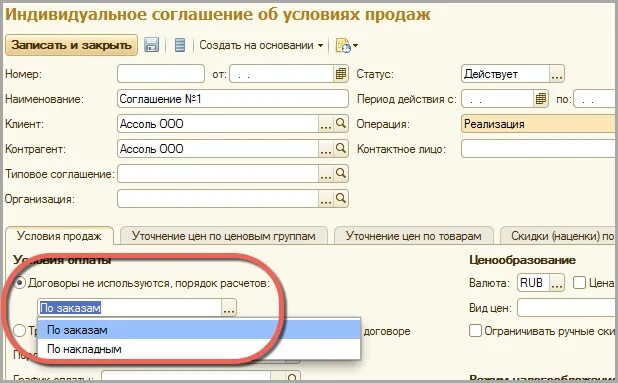Click the Организация input field
The width and height of the screenshot is (618, 383).
click(218, 199)
